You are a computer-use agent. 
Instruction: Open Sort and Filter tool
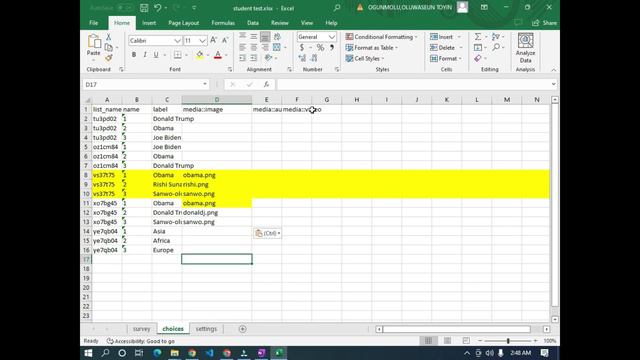[x=496, y=37]
